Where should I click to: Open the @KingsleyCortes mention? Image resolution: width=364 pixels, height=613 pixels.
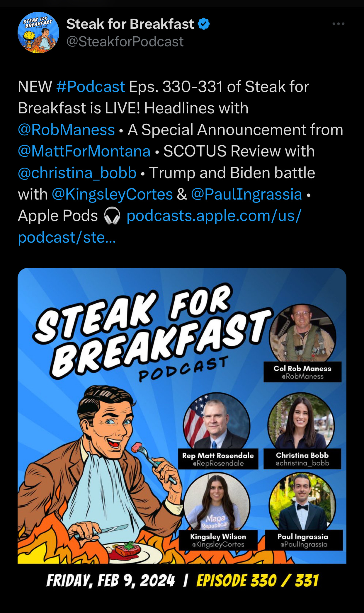pyautogui.click(x=112, y=194)
